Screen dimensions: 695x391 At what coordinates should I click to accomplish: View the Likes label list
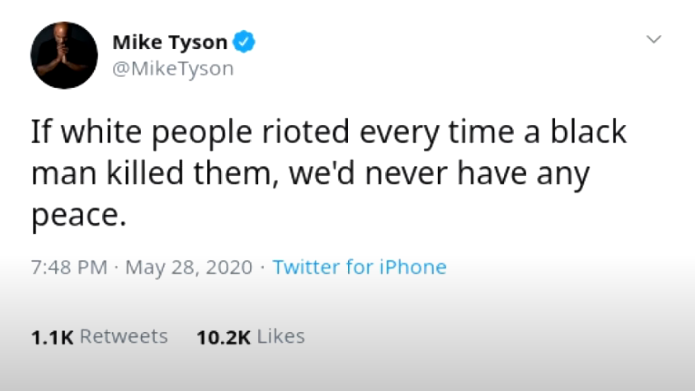coord(281,336)
